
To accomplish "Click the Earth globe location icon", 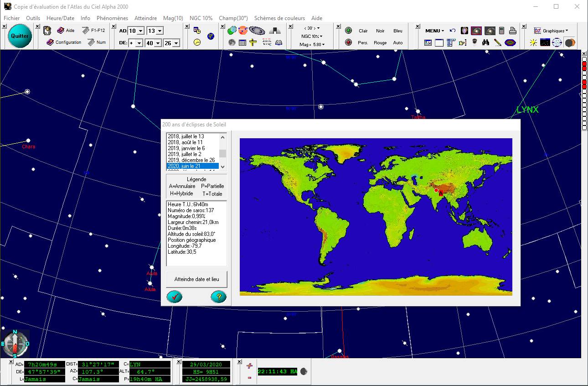I will coord(211,37).
